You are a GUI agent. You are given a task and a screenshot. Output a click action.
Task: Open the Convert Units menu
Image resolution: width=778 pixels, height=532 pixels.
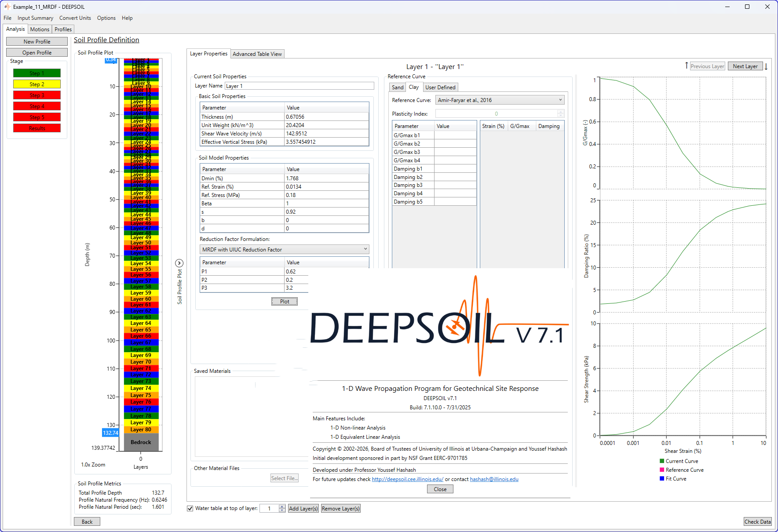75,18
